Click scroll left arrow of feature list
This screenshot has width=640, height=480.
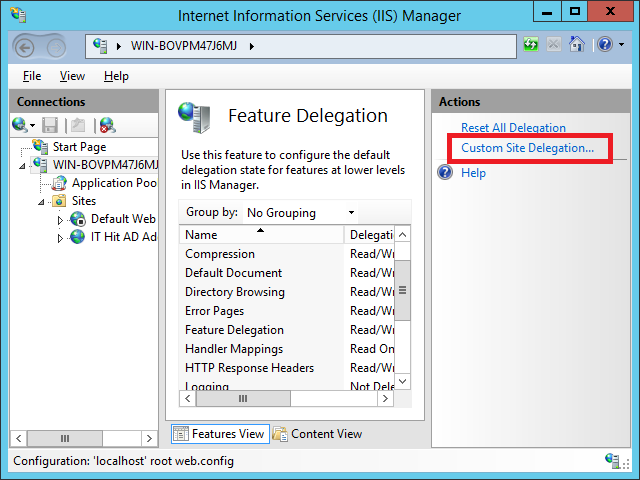[x=187, y=398]
